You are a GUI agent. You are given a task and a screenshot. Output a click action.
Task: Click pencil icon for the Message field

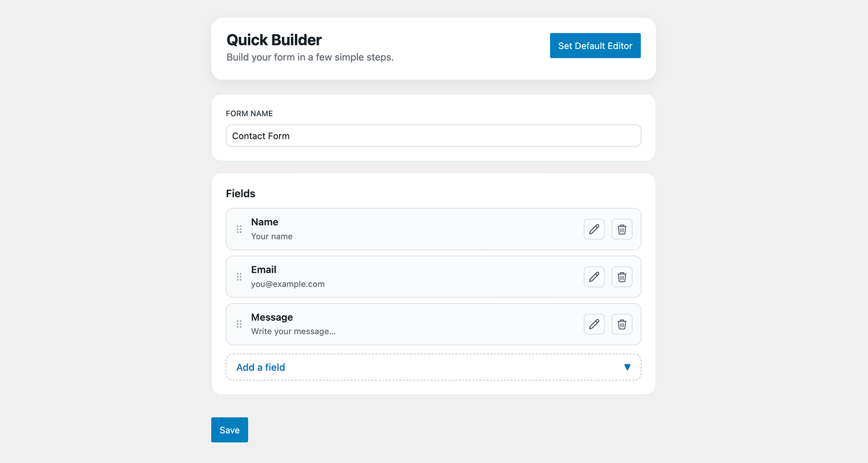594,324
